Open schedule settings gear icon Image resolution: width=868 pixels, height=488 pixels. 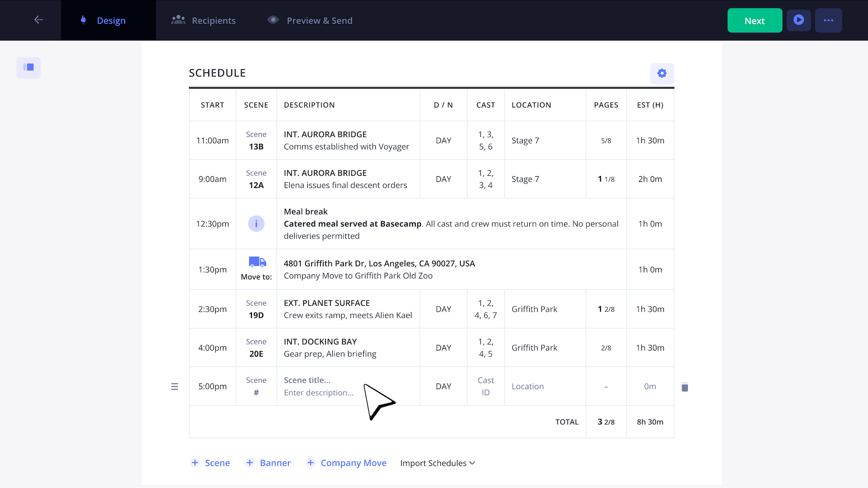[x=662, y=74]
